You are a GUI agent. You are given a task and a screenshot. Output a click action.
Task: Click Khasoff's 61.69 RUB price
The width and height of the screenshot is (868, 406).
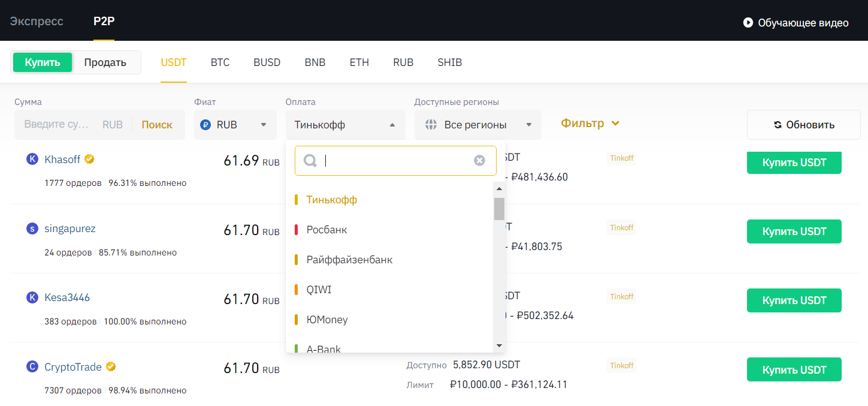pyautogui.click(x=252, y=161)
